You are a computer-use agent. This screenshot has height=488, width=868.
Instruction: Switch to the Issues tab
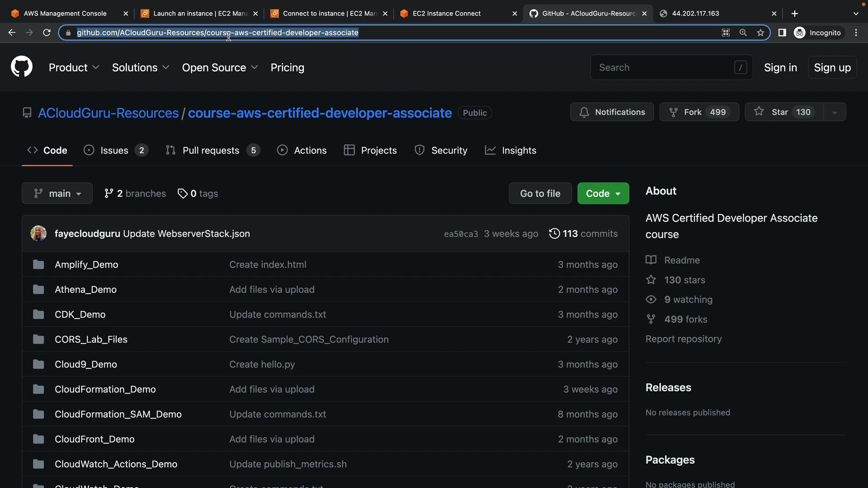pyautogui.click(x=114, y=150)
